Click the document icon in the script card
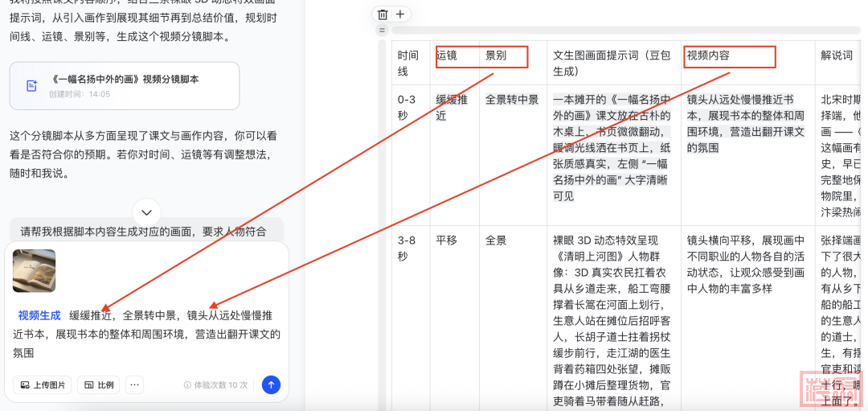This screenshot has height=411, width=868. tap(31, 85)
